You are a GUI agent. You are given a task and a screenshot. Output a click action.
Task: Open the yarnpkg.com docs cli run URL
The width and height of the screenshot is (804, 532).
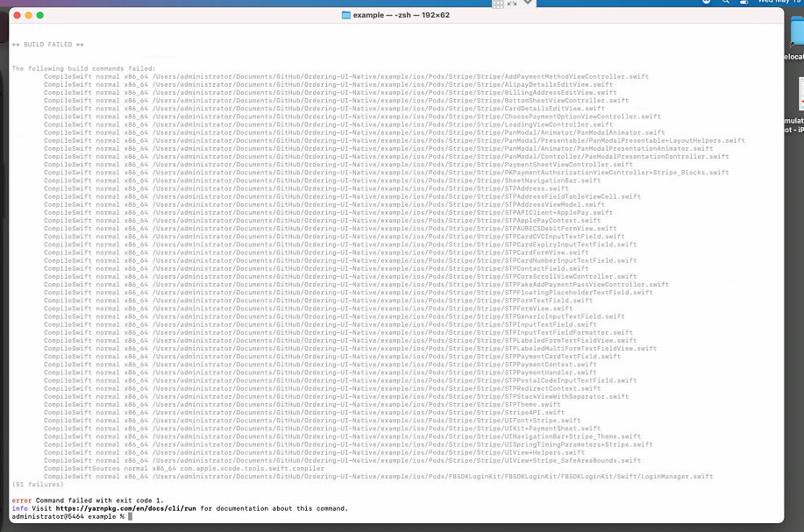pos(126,508)
